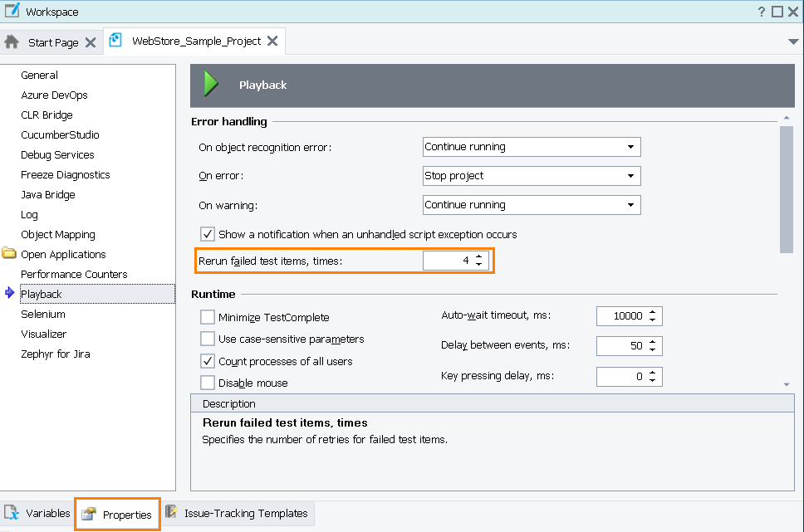Screen dimensions: 804x532
Task: Click the green Playback play icon
Action: click(209, 83)
